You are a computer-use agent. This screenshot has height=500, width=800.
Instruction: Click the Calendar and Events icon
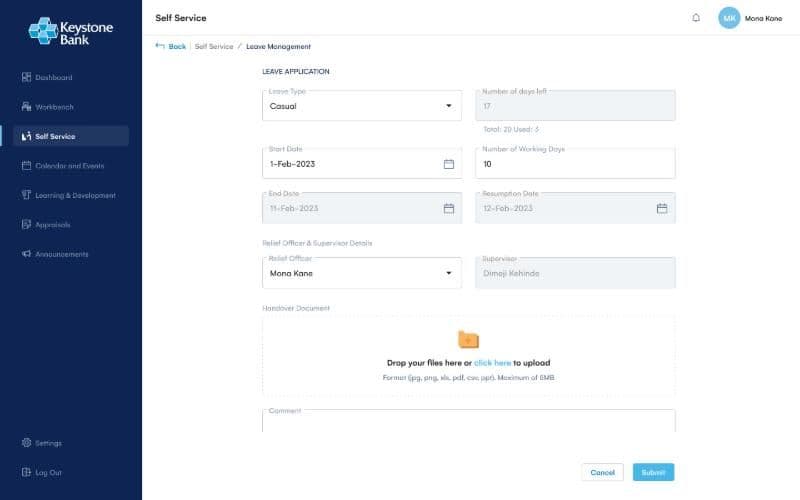tap(27, 165)
